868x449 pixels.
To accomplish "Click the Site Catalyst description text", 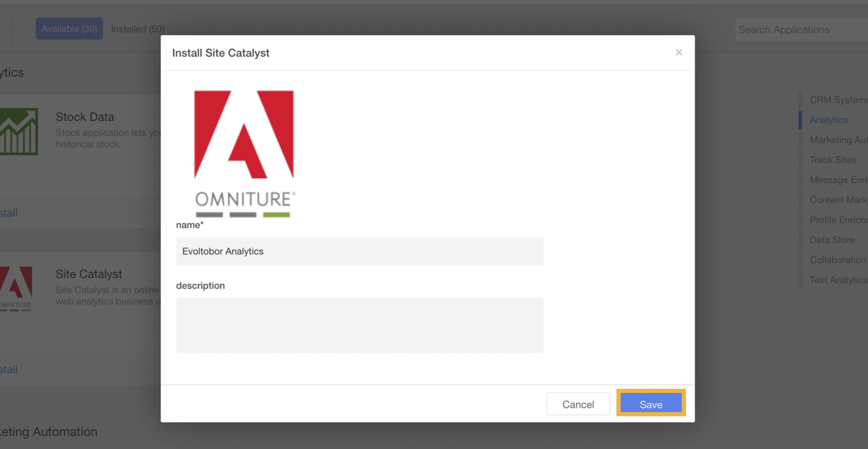I will click(x=108, y=295).
